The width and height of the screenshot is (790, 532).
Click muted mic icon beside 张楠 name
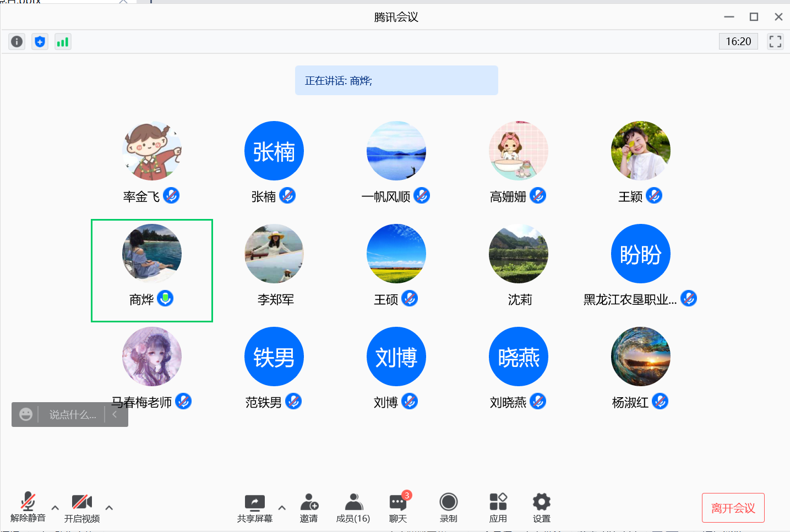point(287,195)
